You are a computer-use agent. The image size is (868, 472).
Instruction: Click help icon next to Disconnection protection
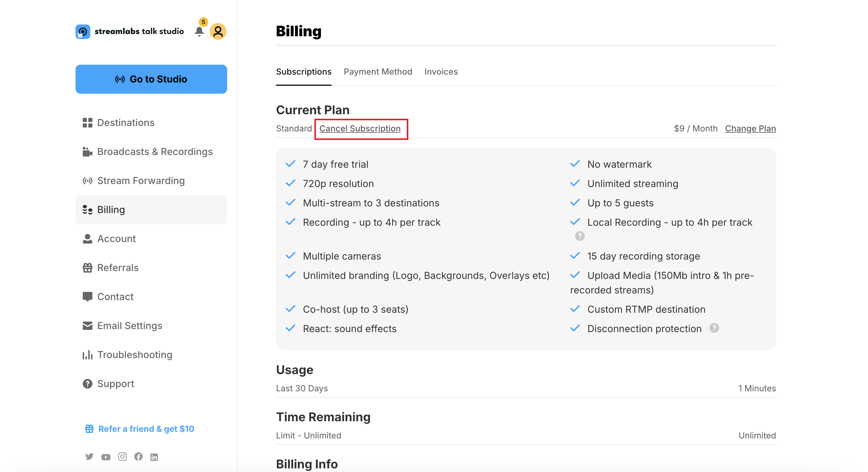point(714,328)
